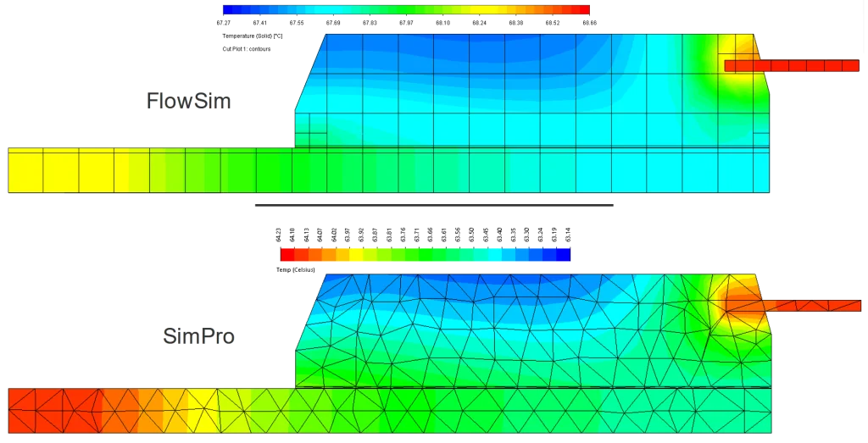The image size is (868, 443).
Task: Pick the cyan swatch in SimPro legend
Action: click(494, 254)
